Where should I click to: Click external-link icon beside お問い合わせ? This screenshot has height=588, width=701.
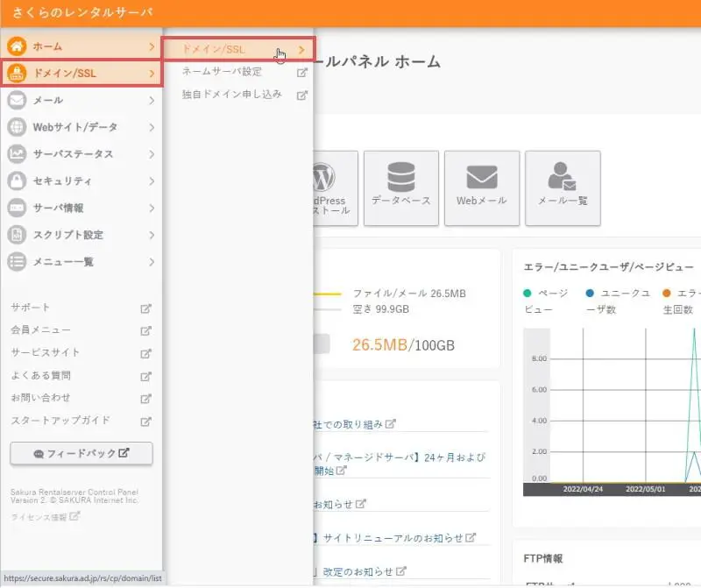tap(145, 399)
